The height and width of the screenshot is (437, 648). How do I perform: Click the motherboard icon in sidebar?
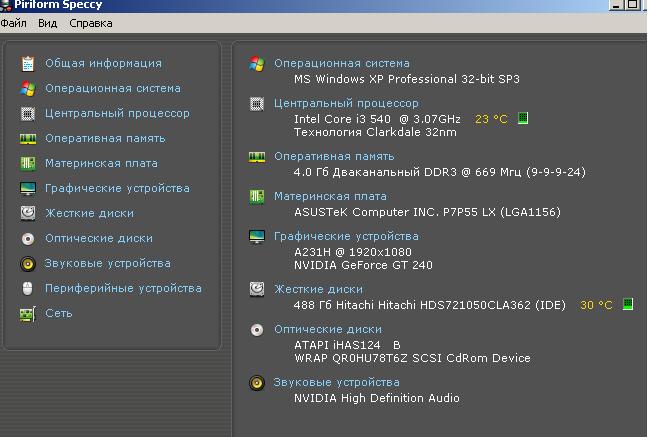pos(27,164)
